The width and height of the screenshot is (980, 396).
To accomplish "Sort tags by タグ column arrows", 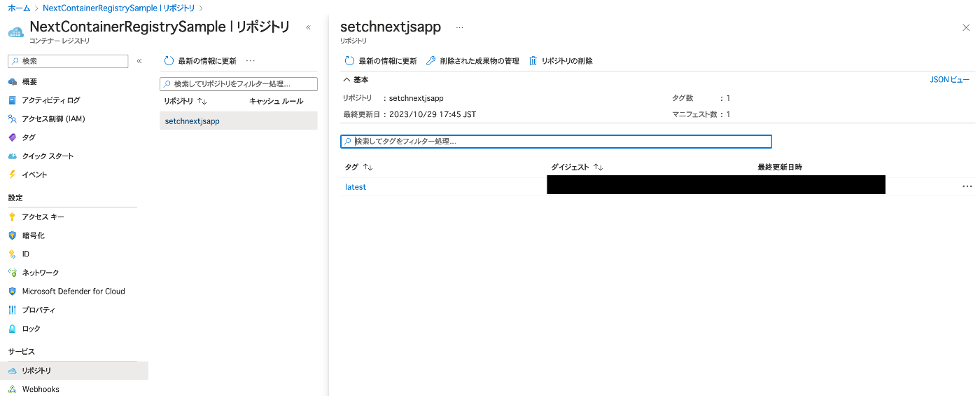I will [368, 168].
